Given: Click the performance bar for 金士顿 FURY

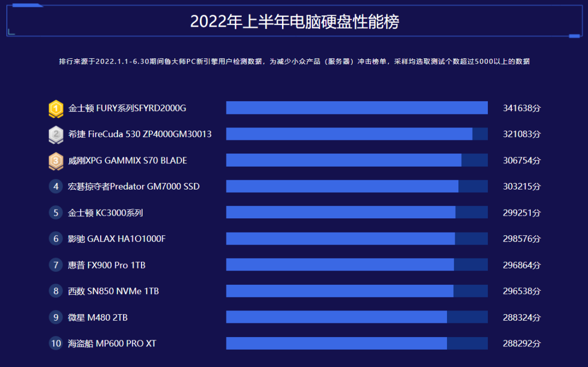Looking at the screenshot, I should 357,108.
